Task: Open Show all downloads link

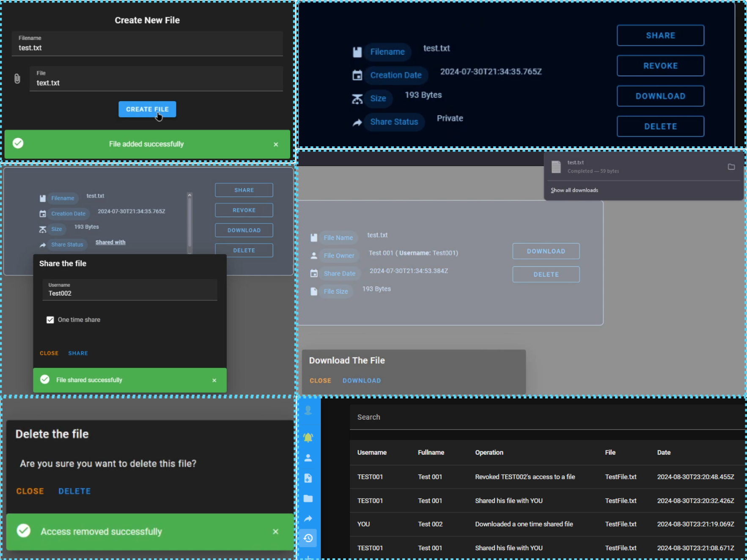Action: click(574, 190)
